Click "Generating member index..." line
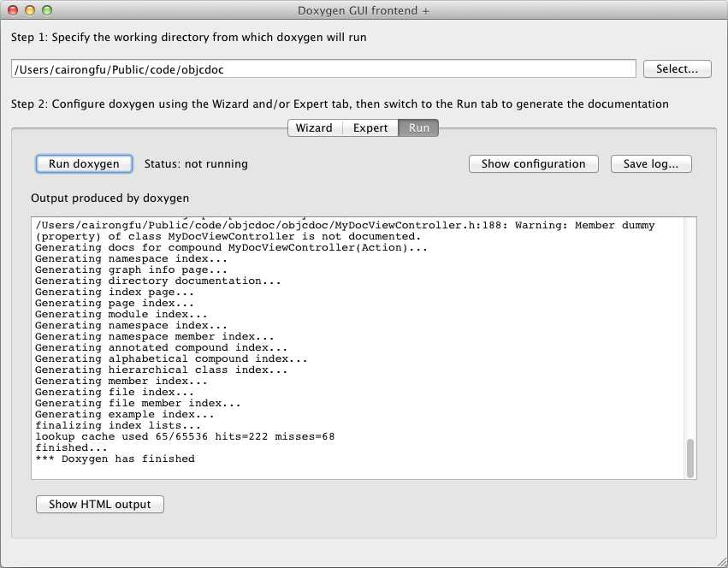This screenshot has height=568, width=728. (x=121, y=381)
